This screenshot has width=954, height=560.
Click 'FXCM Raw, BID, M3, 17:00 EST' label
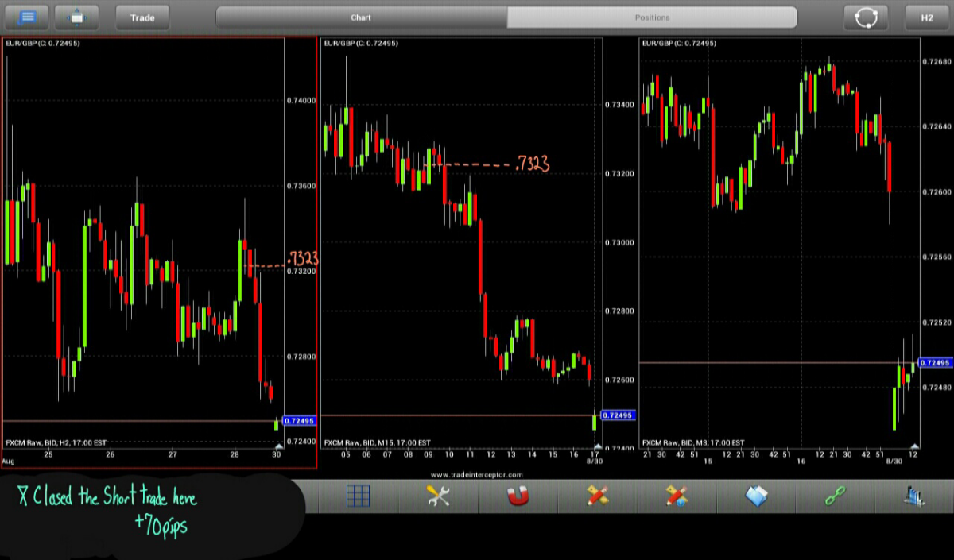(693, 442)
